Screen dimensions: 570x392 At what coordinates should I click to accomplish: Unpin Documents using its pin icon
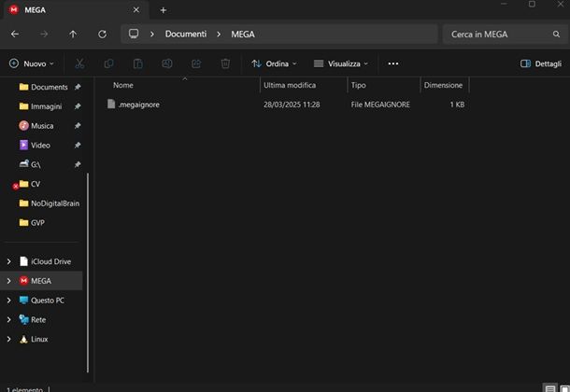(x=78, y=87)
